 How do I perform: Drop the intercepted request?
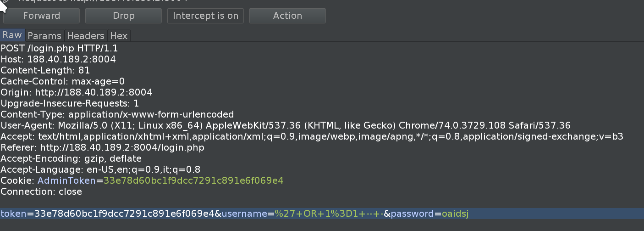point(124,16)
